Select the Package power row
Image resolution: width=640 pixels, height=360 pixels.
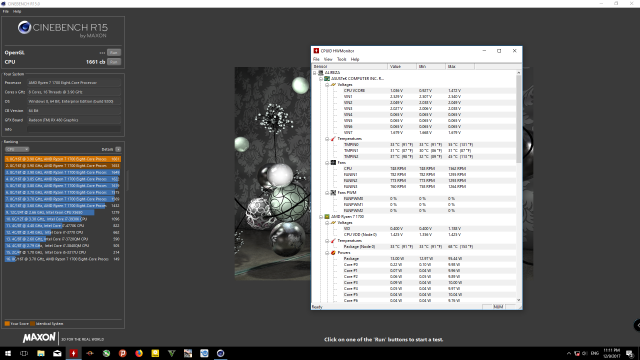click(x=414, y=259)
